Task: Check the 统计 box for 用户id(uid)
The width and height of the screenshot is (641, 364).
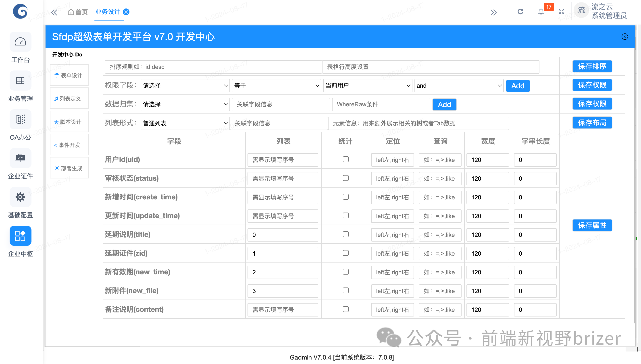Action: [345, 159]
